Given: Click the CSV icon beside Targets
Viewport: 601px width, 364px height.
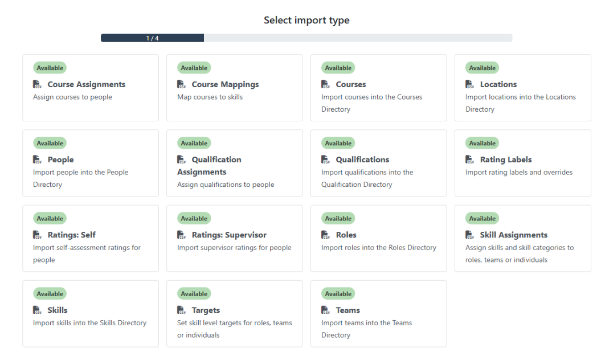Looking at the screenshot, I should click(182, 310).
